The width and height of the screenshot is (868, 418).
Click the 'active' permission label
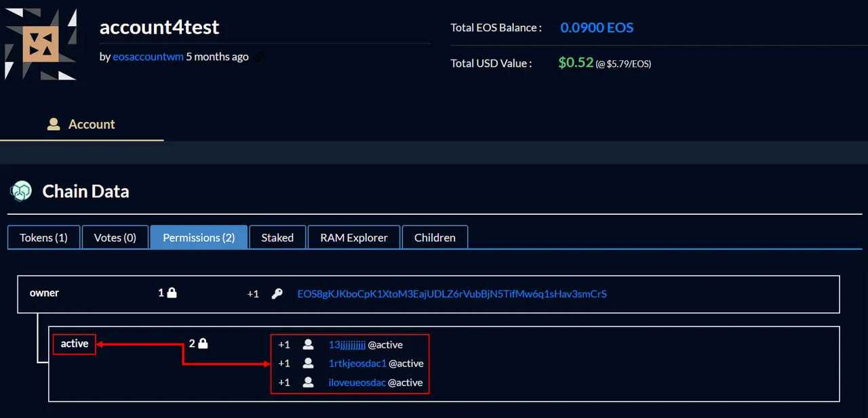tap(75, 344)
